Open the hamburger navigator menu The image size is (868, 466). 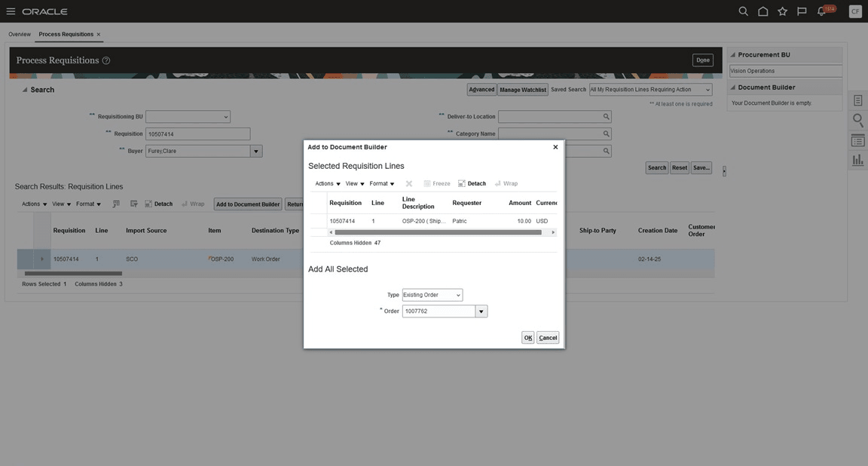tap(11, 11)
